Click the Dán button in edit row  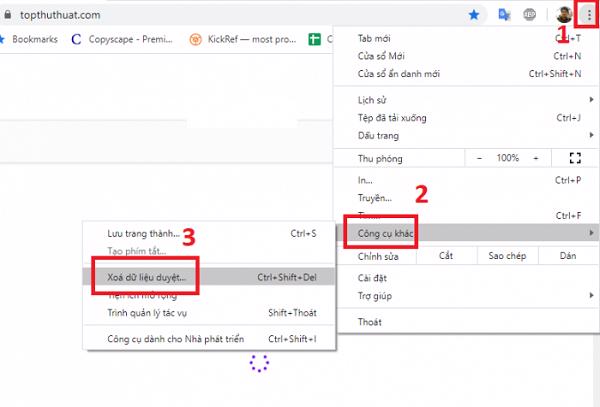pos(568,256)
